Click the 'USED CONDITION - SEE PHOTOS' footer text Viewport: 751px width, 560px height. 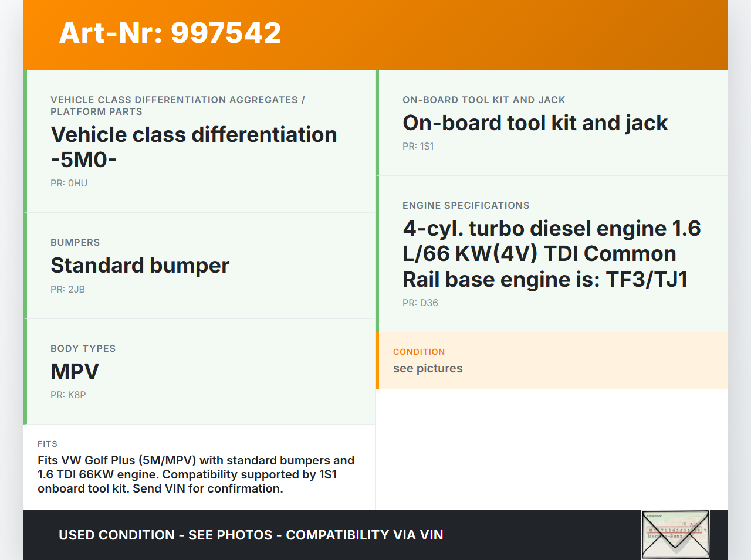(251, 535)
